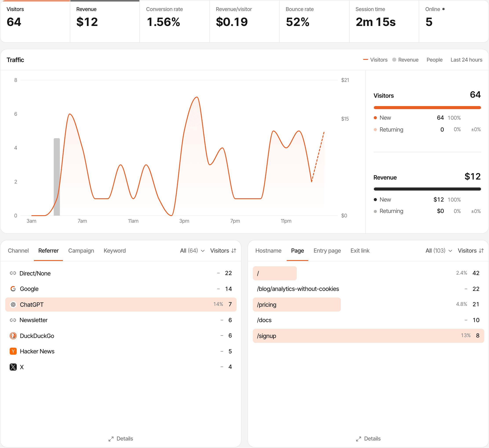Click the link icon beside Newsletter

coord(13,320)
